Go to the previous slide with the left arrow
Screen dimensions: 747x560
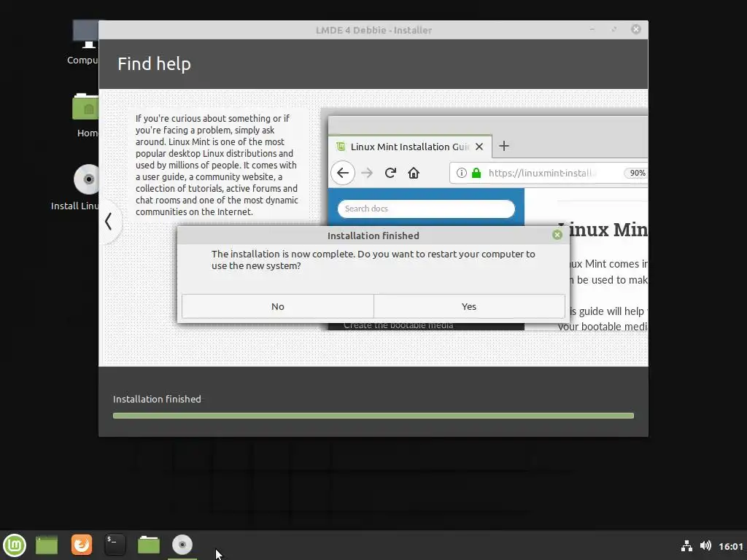(x=109, y=222)
